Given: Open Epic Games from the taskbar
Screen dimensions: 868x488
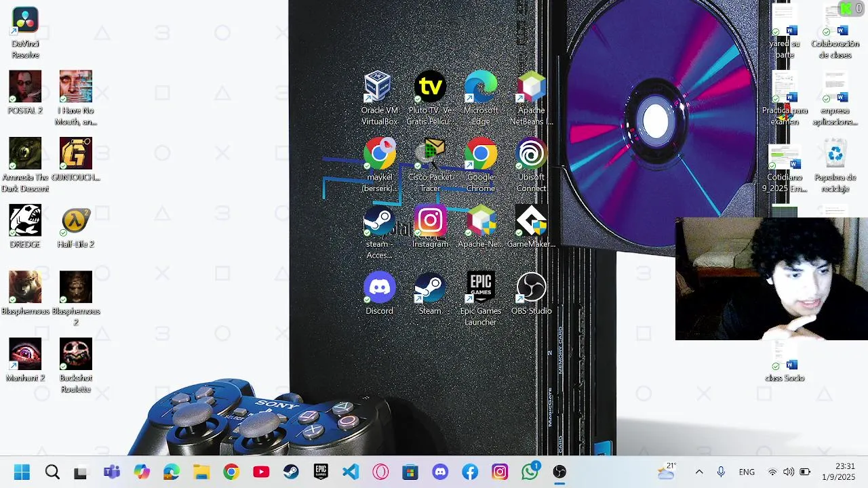Looking at the screenshot, I should point(321,472).
